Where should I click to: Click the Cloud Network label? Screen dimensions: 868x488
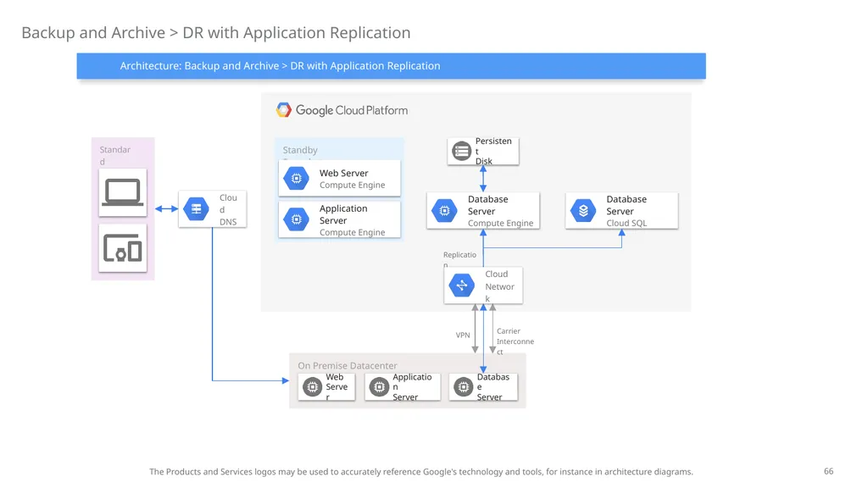[500, 286]
